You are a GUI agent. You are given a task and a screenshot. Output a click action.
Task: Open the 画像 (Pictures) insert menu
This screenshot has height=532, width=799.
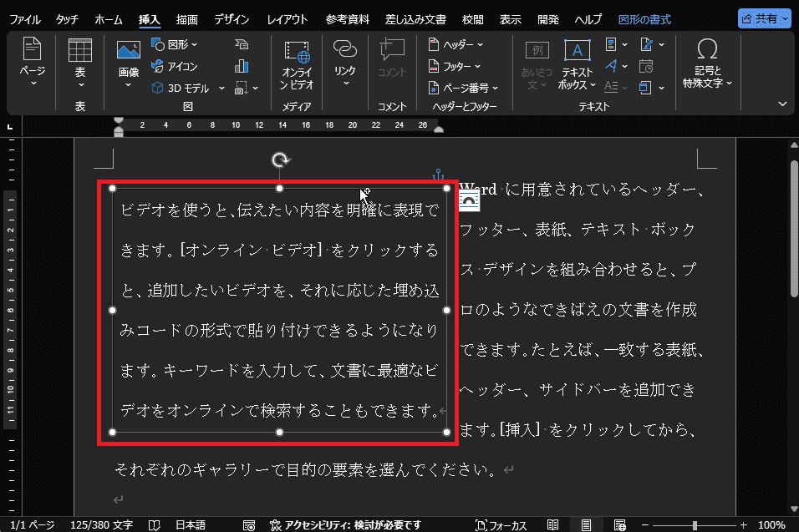[128, 63]
